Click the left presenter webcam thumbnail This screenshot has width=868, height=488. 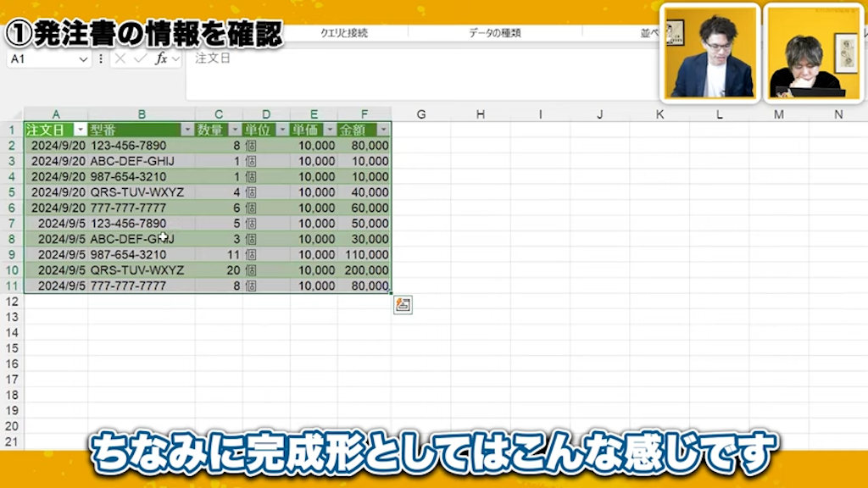tap(709, 53)
